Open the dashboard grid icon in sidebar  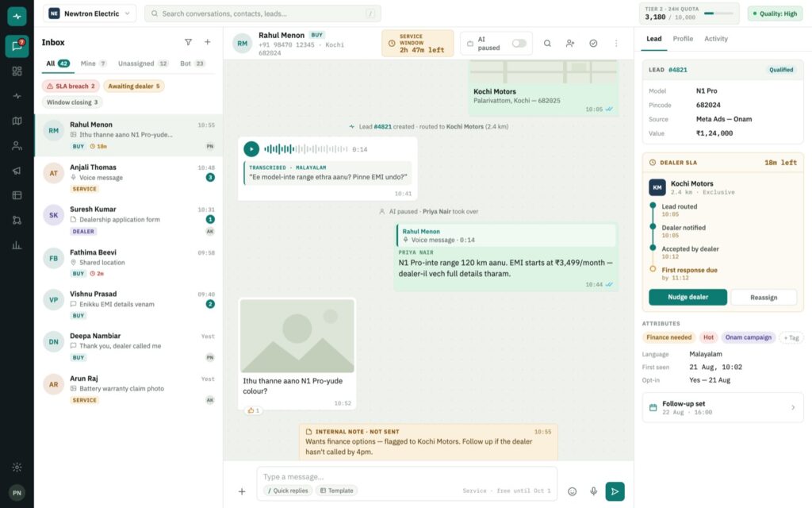17,71
